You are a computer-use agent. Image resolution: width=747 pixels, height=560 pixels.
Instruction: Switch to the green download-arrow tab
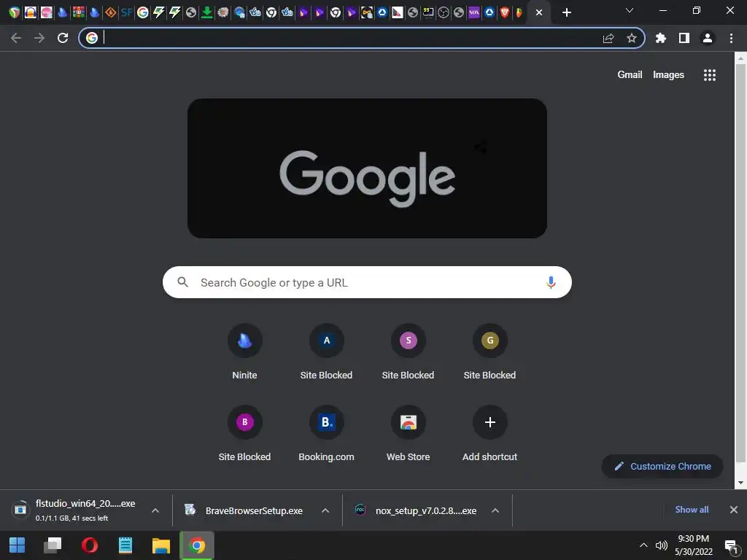click(x=206, y=12)
